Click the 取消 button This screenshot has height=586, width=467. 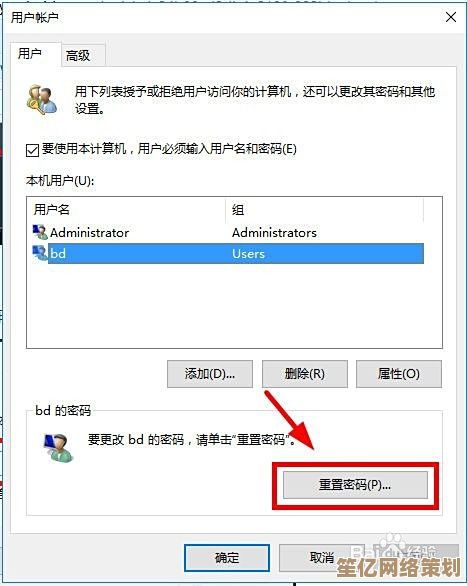pyautogui.click(x=322, y=558)
